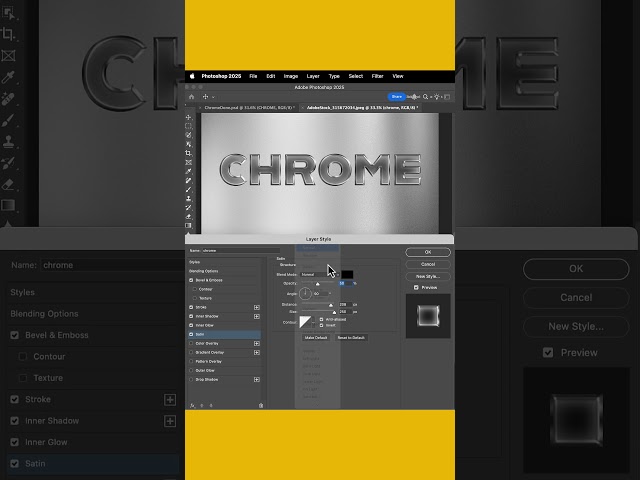Open the Edit menu
The height and width of the screenshot is (480, 640).
(x=271, y=76)
